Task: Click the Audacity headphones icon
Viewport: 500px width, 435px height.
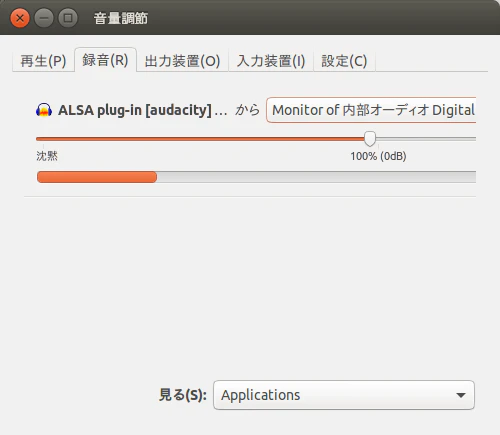Action: point(44,110)
